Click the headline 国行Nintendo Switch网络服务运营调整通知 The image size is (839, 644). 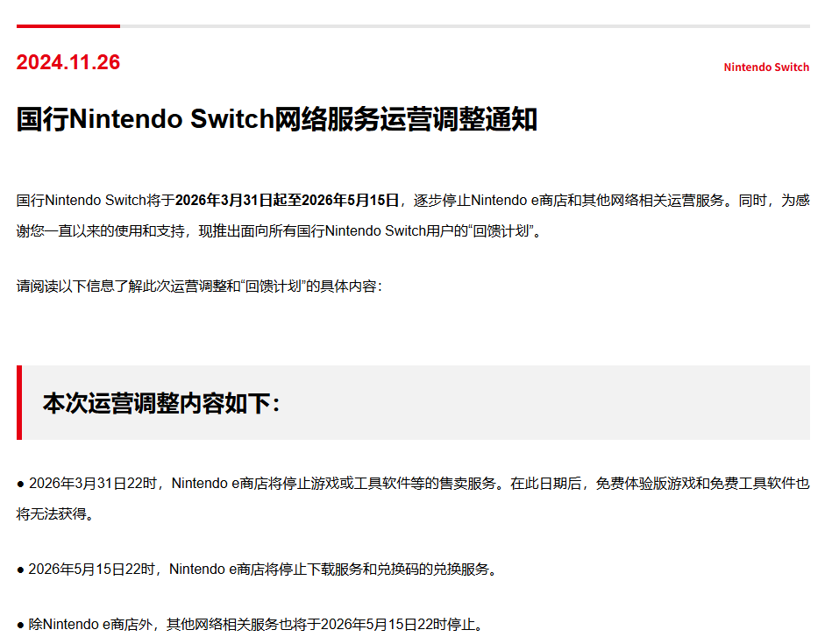coord(277,119)
